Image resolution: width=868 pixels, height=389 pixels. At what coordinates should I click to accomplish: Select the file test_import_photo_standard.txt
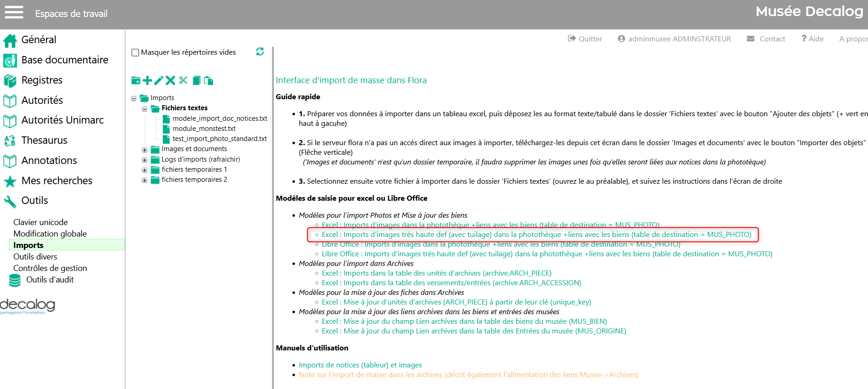pyautogui.click(x=220, y=139)
